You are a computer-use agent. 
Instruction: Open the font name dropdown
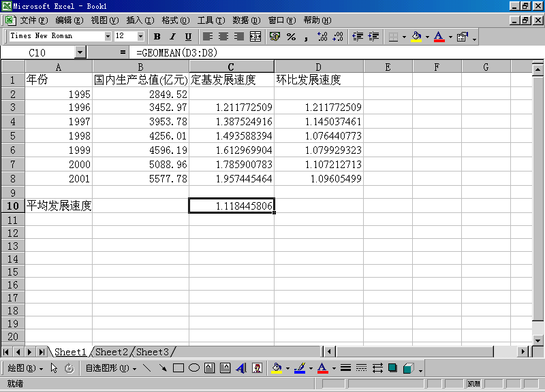(x=108, y=36)
